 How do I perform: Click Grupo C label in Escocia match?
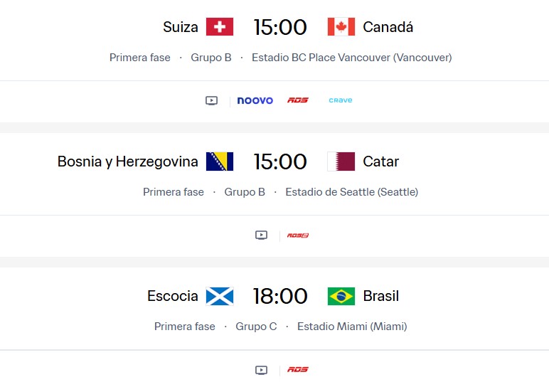click(256, 327)
